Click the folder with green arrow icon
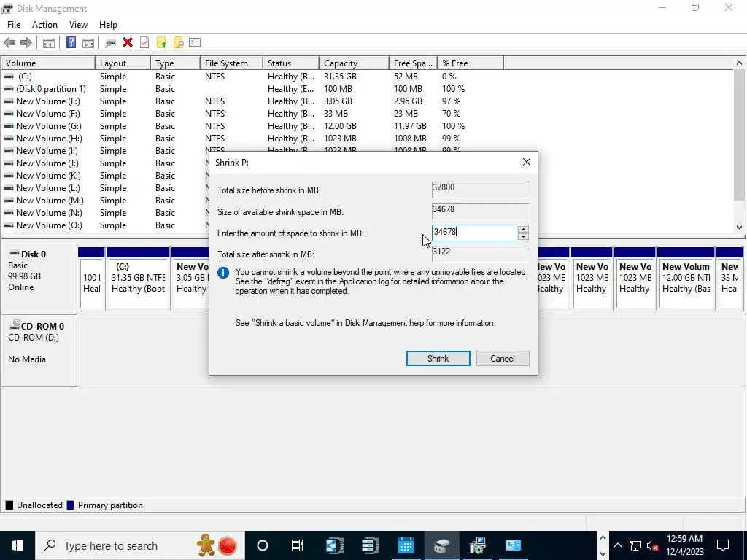The width and height of the screenshot is (747, 560). click(161, 43)
